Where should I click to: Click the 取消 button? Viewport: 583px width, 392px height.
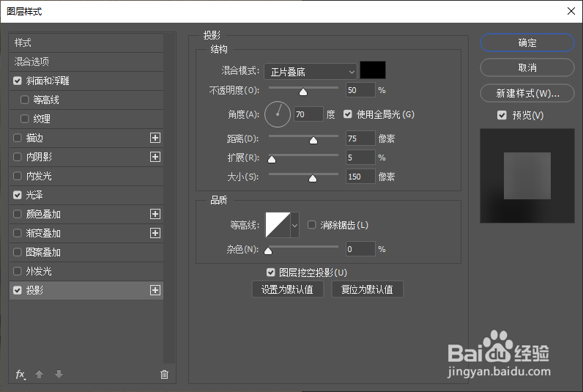[527, 67]
